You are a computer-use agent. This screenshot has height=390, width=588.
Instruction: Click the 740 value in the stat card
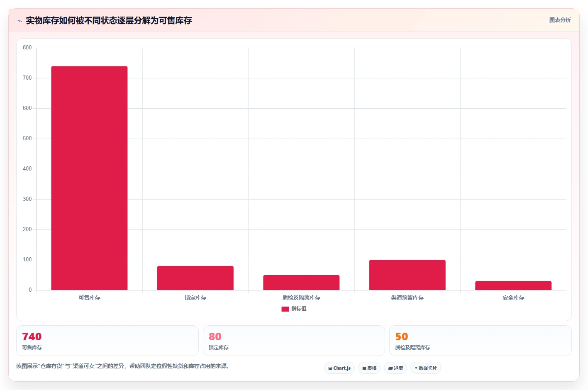[32, 336]
